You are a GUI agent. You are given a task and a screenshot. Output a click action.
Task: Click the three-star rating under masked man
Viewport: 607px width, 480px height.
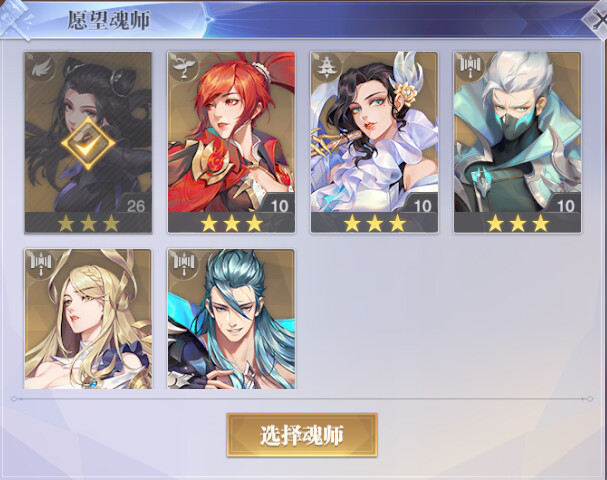point(518,223)
